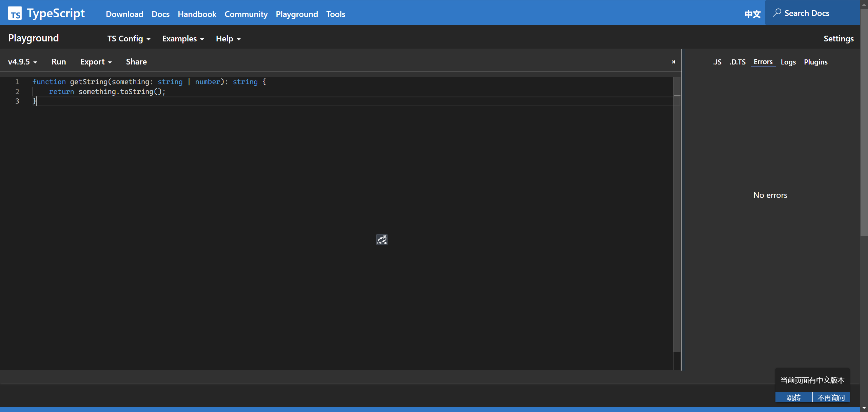Click the search magnifier icon
Viewport: 868px width, 412px height.
click(x=777, y=13)
